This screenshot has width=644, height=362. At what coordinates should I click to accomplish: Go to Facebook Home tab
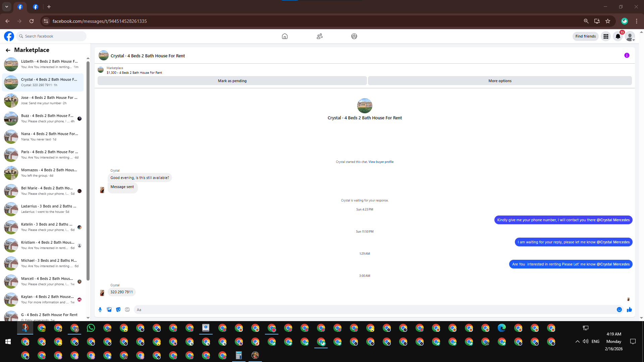click(x=284, y=36)
